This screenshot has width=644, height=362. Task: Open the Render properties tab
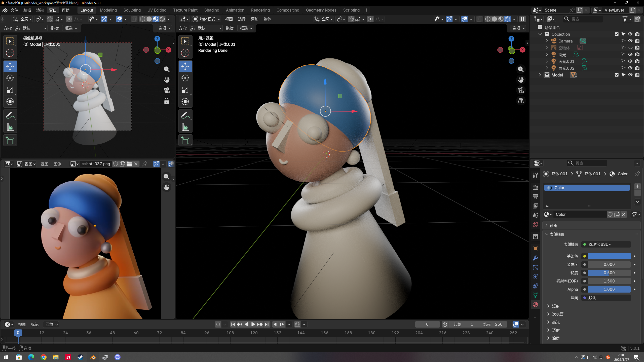[535, 187]
